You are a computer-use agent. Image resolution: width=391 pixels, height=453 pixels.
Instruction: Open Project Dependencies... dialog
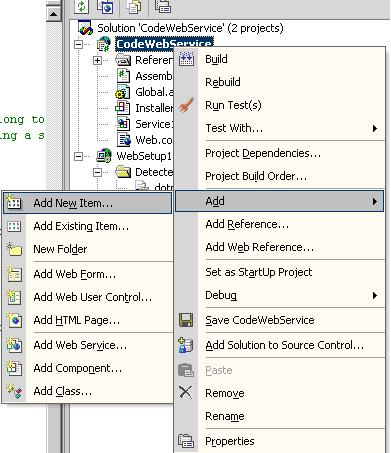point(280,153)
